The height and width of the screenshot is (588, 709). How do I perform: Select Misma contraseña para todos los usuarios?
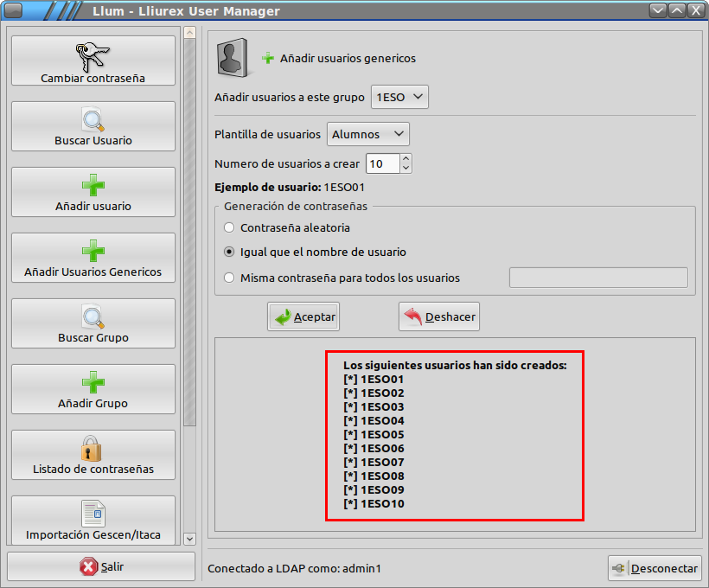pyautogui.click(x=229, y=278)
